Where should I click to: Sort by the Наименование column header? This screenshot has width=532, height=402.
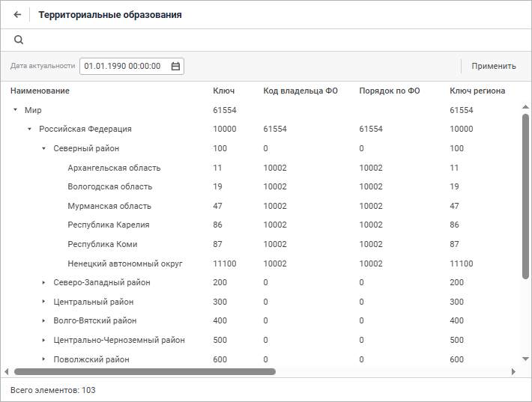[x=40, y=91]
